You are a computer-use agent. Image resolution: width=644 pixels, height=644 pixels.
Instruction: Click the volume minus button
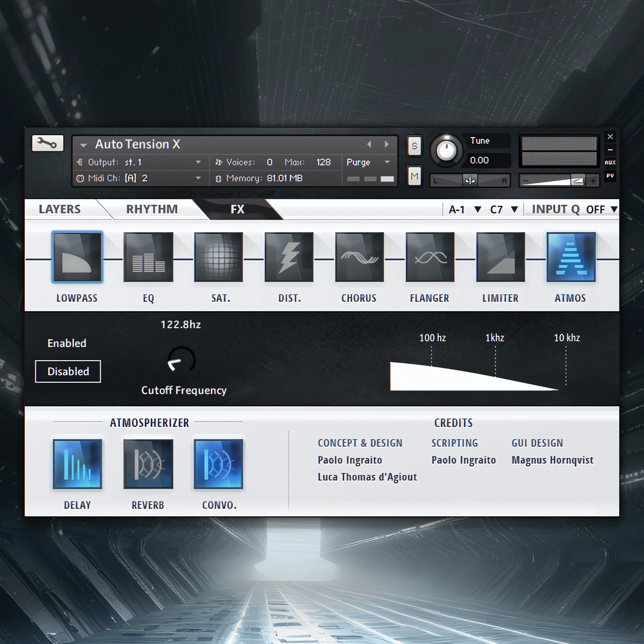click(x=525, y=180)
